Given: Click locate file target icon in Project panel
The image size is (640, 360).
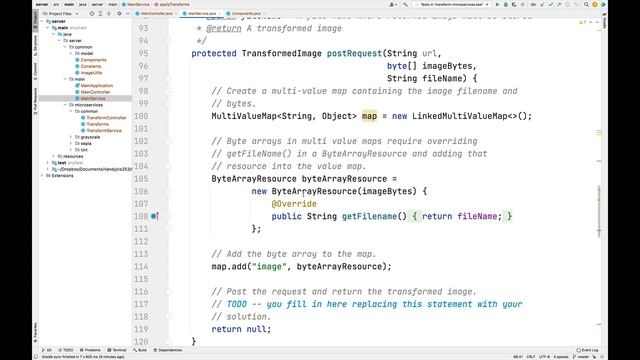Looking at the screenshot, I should click(92, 13).
